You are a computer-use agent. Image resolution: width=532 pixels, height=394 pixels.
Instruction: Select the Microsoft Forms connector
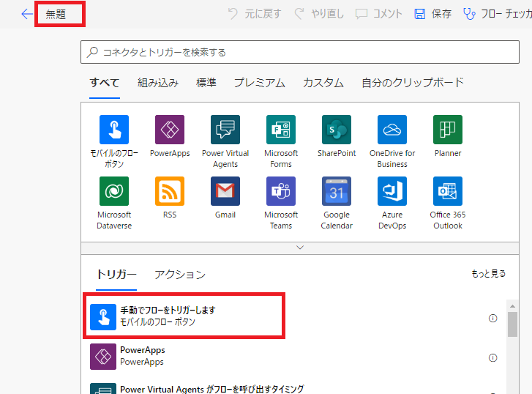coord(281,141)
